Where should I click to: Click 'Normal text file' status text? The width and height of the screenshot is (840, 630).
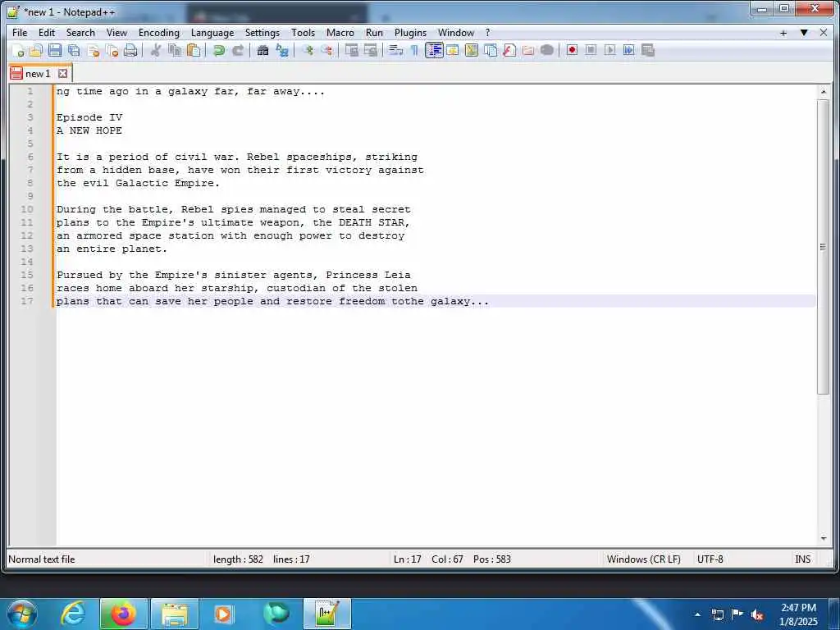point(42,559)
